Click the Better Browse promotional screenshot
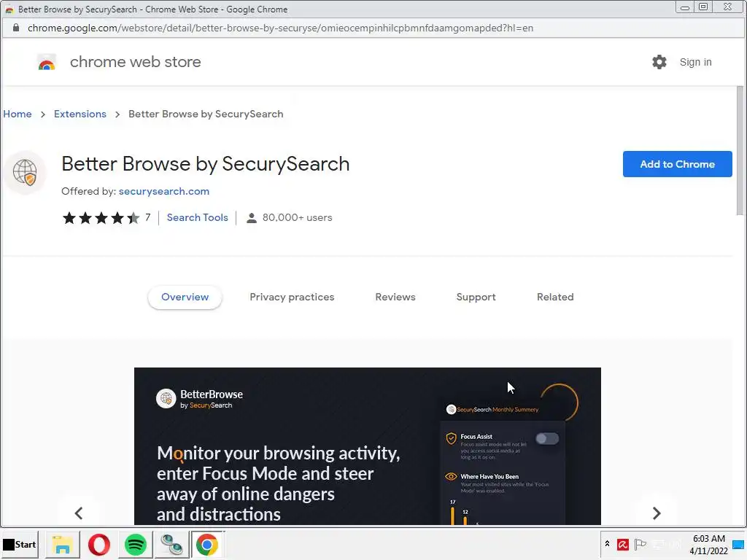The height and width of the screenshot is (560, 747). (368, 446)
